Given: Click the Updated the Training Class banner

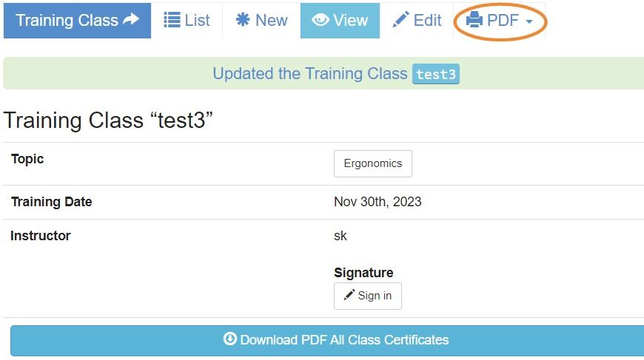Looking at the screenshot, I should [323, 73].
